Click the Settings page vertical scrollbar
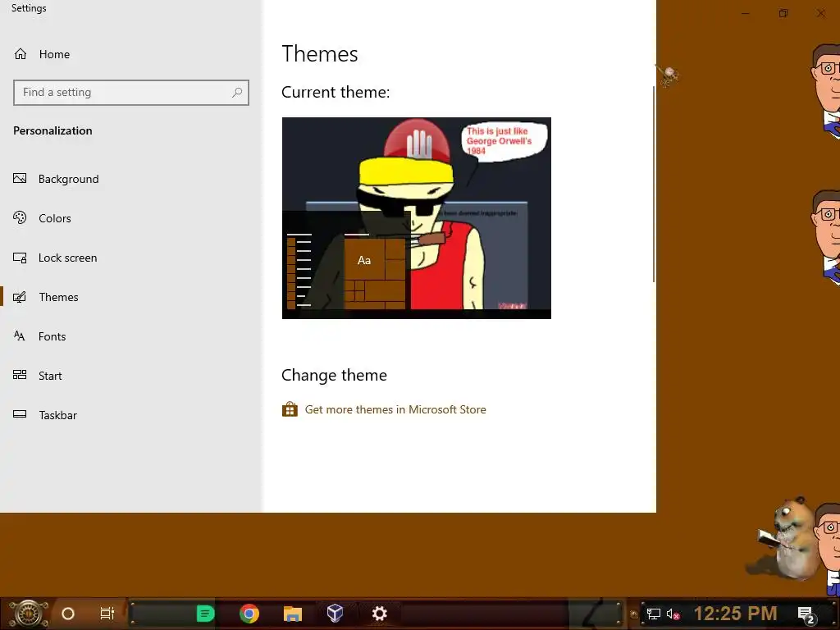This screenshot has height=630, width=840. (654, 184)
